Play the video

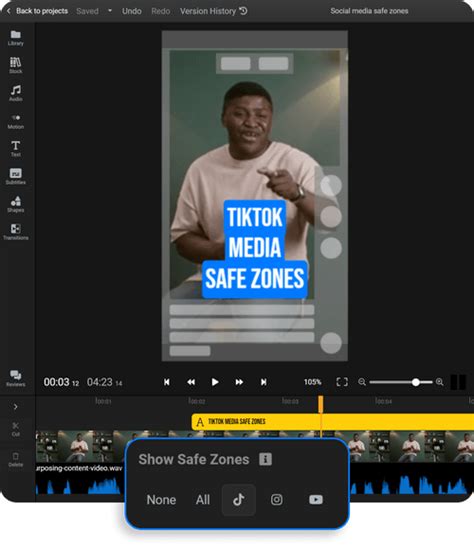pos(215,382)
